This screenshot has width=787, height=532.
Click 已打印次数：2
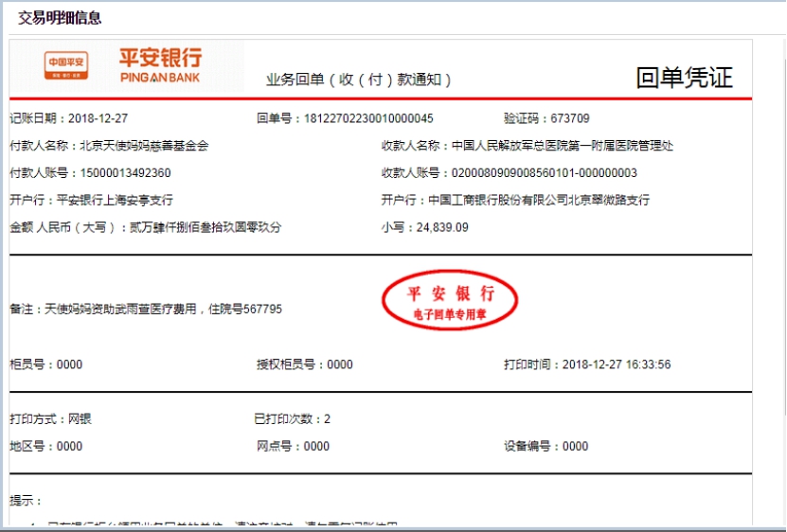coord(293,418)
